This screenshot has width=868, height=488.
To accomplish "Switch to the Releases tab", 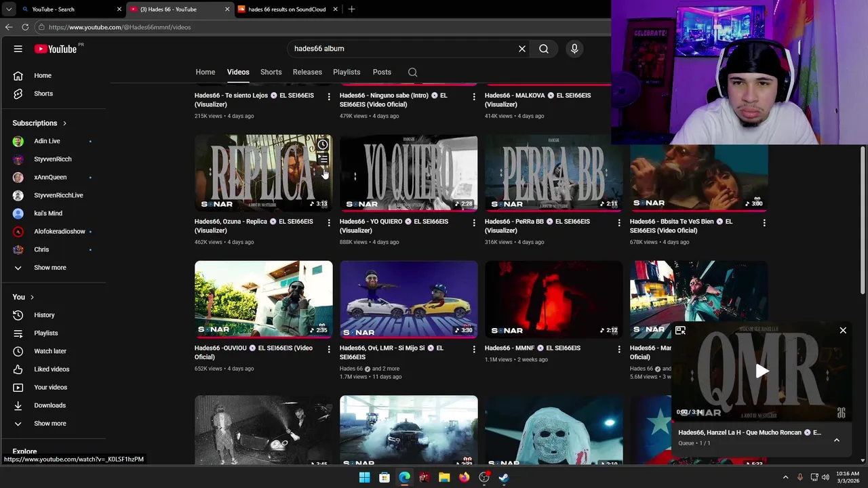I will [x=307, y=72].
